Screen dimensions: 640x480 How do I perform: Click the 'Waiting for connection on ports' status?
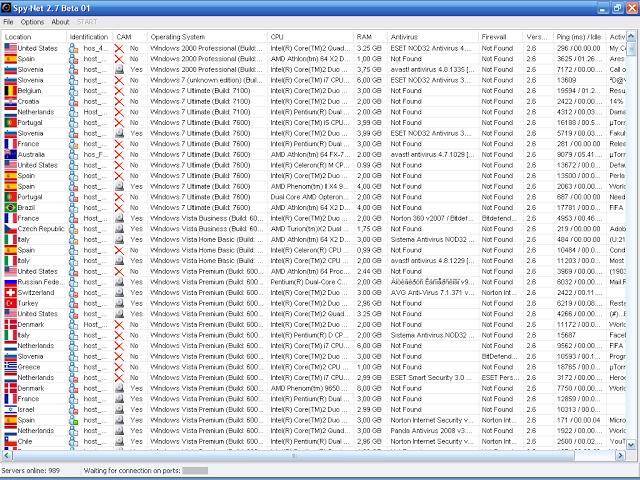click(x=132, y=470)
